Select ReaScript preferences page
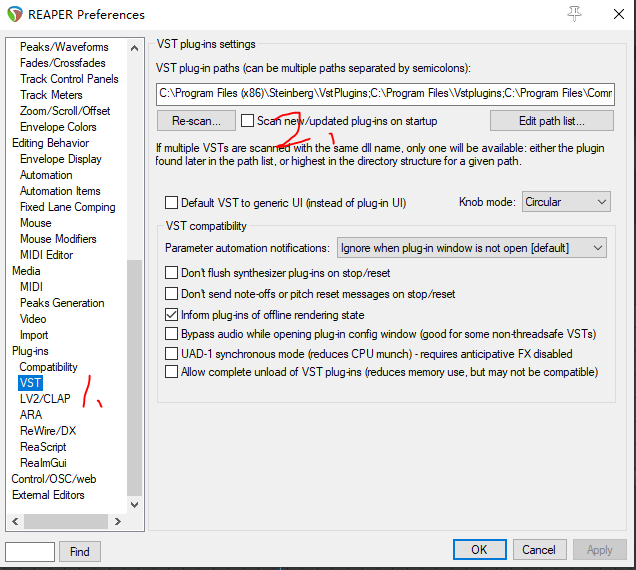The image size is (636, 570). pos(43,447)
